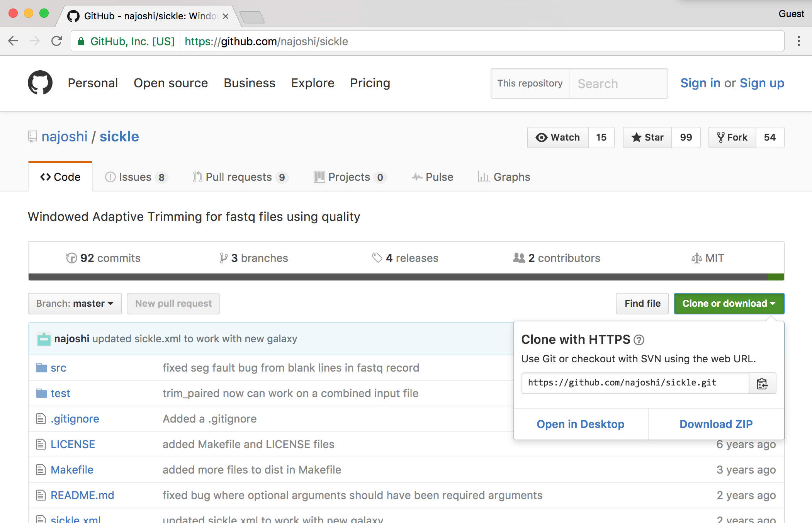The image size is (812, 523).
Task: Click New pull request button
Action: coord(173,304)
